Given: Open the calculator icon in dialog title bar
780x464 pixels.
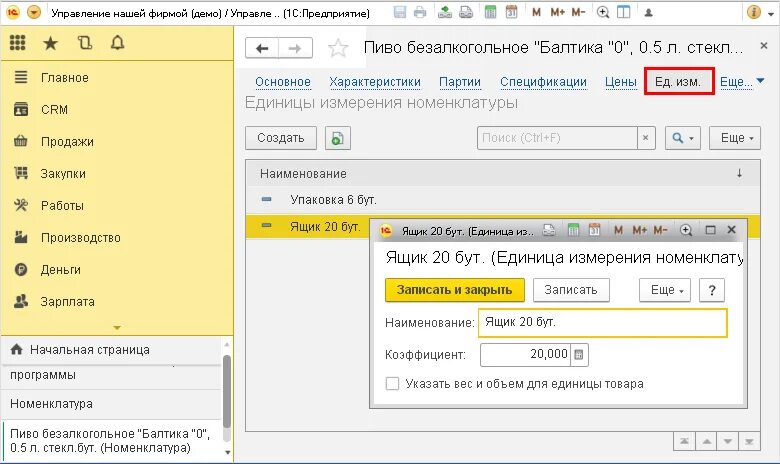Looking at the screenshot, I should pyautogui.click(x=574, y=230).
